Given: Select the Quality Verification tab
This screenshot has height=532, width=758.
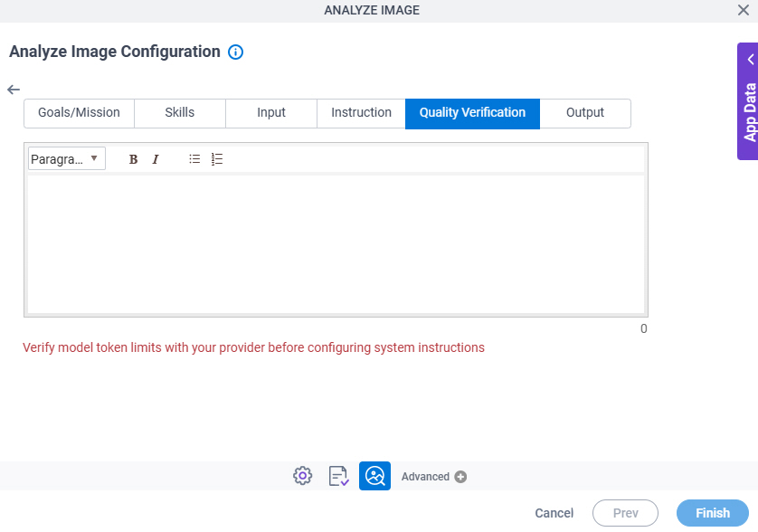Looking at the screenshot, I should point(472,114).
